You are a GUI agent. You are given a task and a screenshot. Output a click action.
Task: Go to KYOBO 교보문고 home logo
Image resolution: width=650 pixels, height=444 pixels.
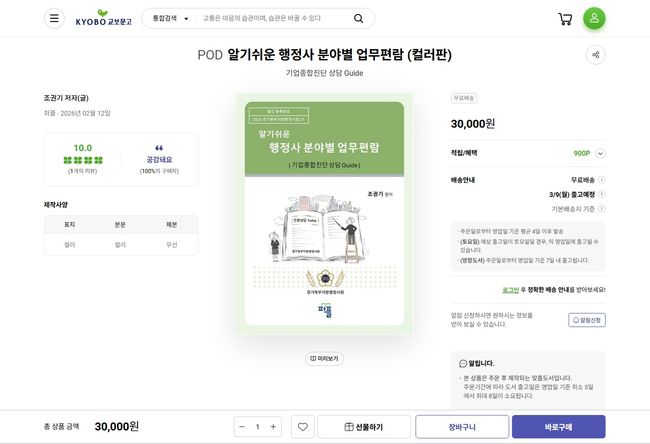[104, 19]
